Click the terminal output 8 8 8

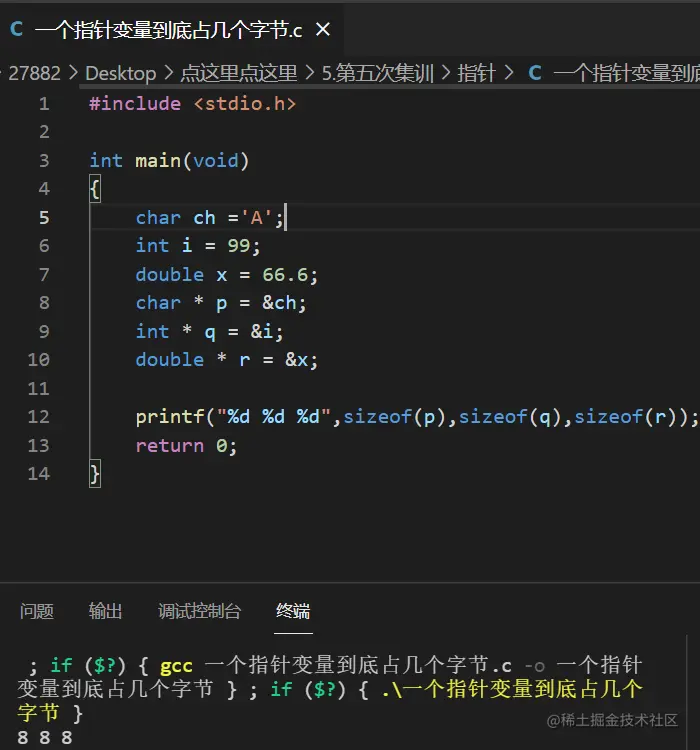pos(44,737)
